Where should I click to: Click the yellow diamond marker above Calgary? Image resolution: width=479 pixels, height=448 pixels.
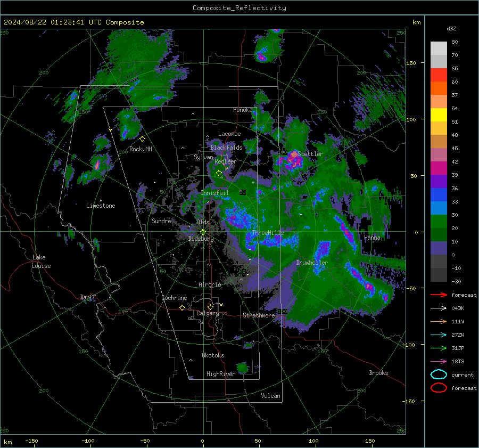pyautogui.click(x=210, y=307)
